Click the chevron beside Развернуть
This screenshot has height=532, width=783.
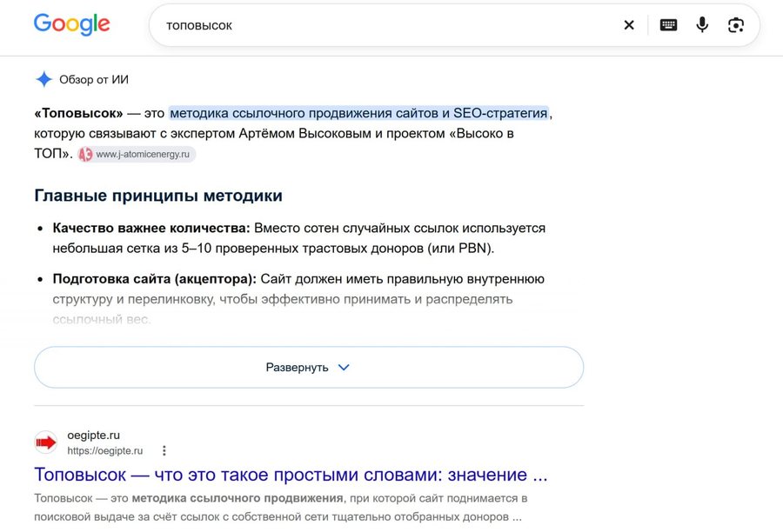tap(344, 368)
